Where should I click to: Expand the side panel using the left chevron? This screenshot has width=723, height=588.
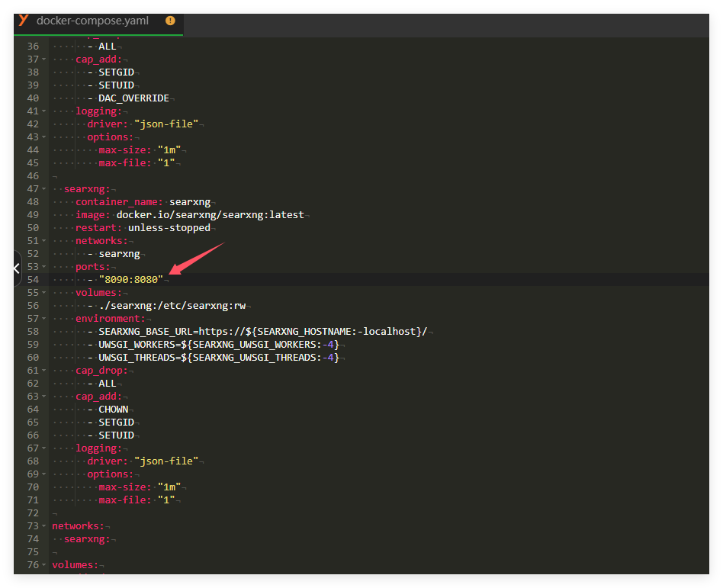pos(17,268)
